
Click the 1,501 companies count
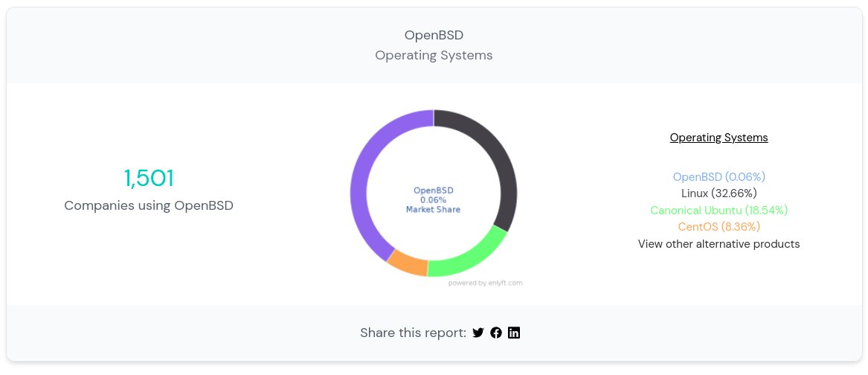point(148,179)
